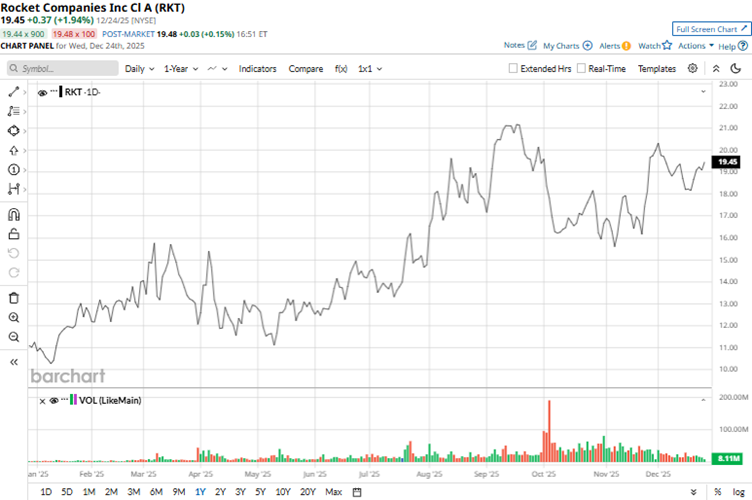The width and height of the screenshot is (752, 500).
Task: Click the Full Screen Chart button
Action: tap(711, 29)
